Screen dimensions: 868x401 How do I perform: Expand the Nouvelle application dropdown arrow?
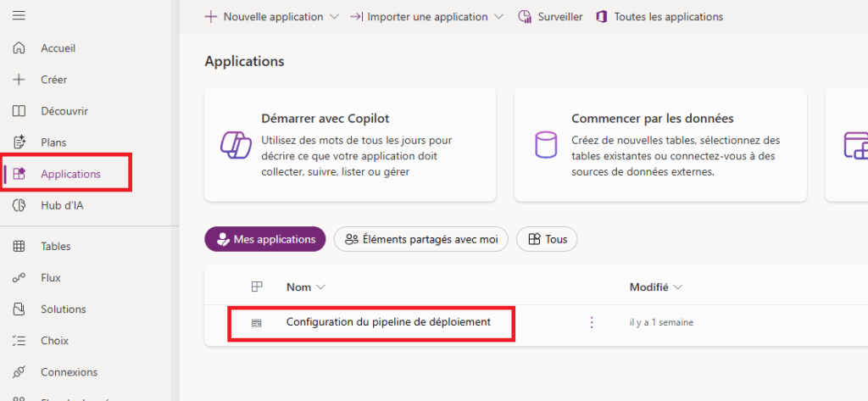click(x=334, y=17)
